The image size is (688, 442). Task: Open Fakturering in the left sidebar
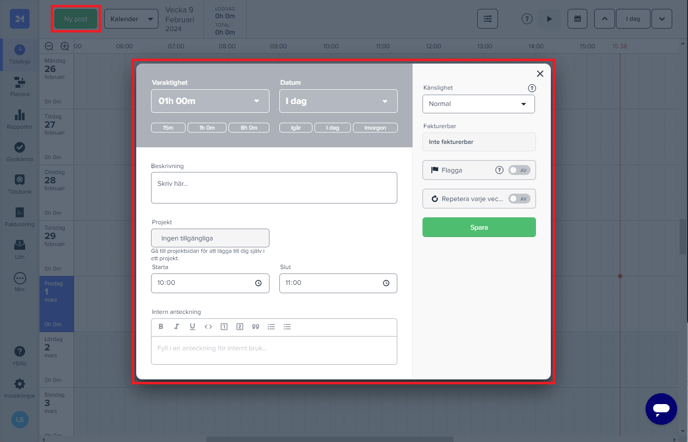pyautogui.click(x=19, y=215)
